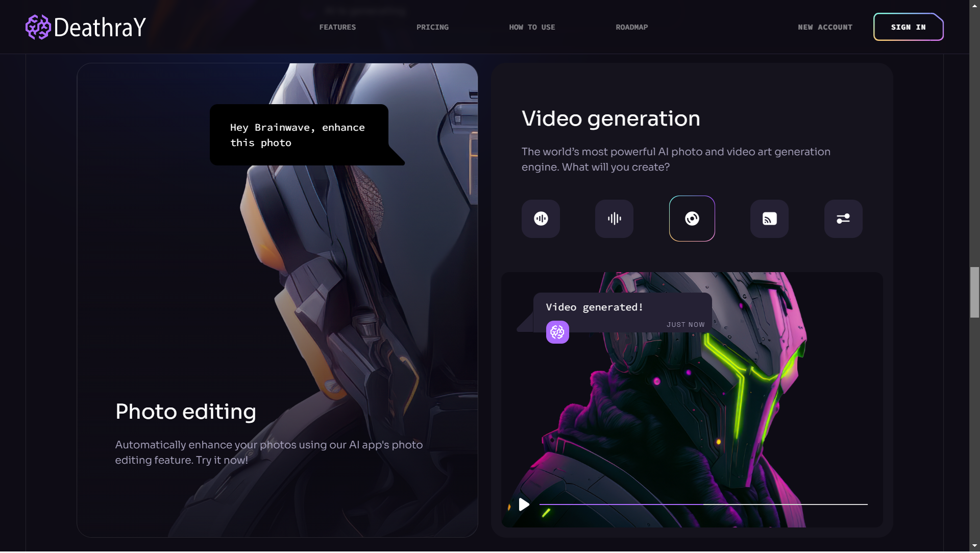
Task: Open the How To Use section
Action: [x=532, y=27]
